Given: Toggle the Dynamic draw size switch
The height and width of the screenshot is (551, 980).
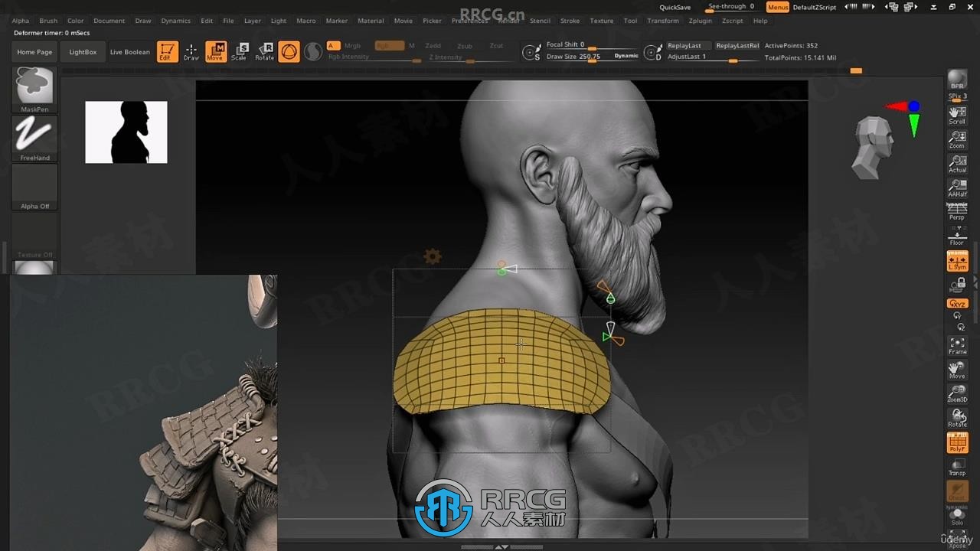Looking at the screenshot, I should point(626,56).
